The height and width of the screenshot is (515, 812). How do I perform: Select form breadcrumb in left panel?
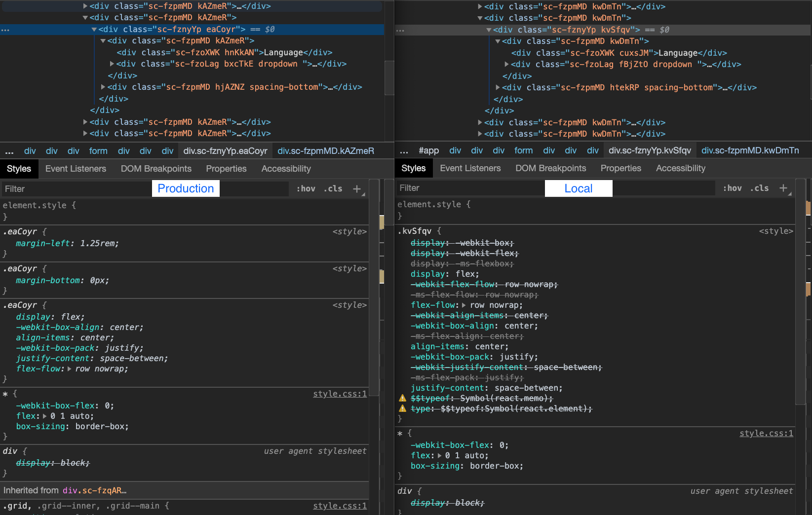click(98, 151)
